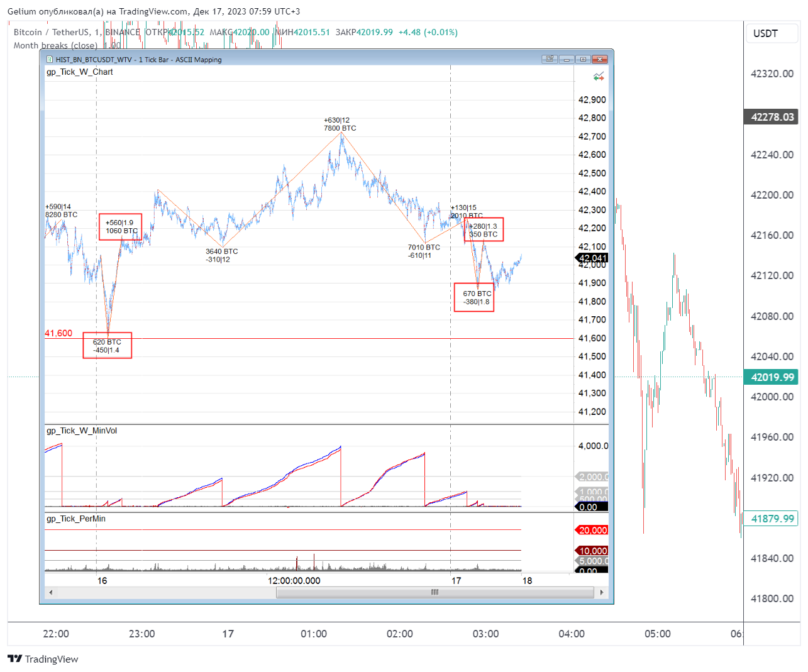Click the horizontal scrollbar thumb in tick window
Image resolution: width=808 pixels, height=672 pixels.
point(434,592)
